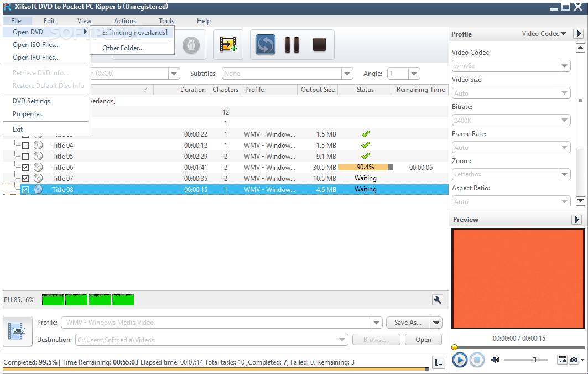Sort by the Output Size column header
The width and height of the screenshot is (588, 374).
(318, 90)
